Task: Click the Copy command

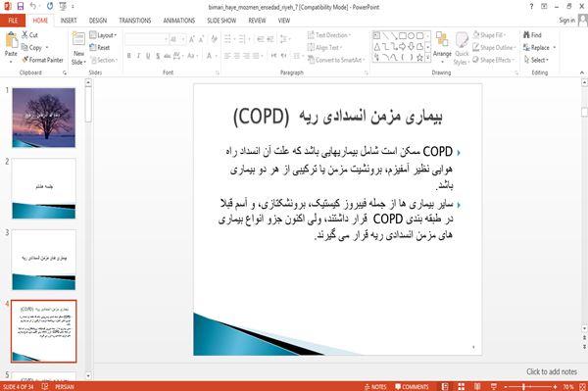Action: pyautogui.click(x=31, y=48)
